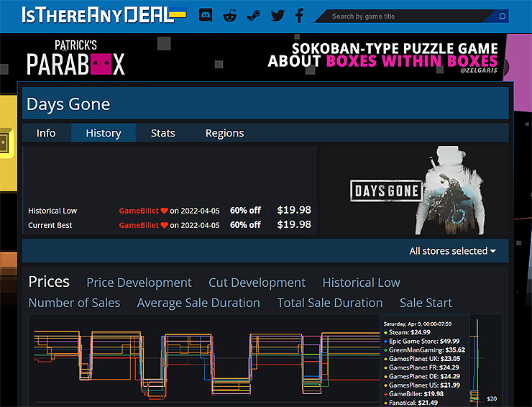Click GameBillet link in Current Best row
Viewport: 532px width, 407px height.
139,225
